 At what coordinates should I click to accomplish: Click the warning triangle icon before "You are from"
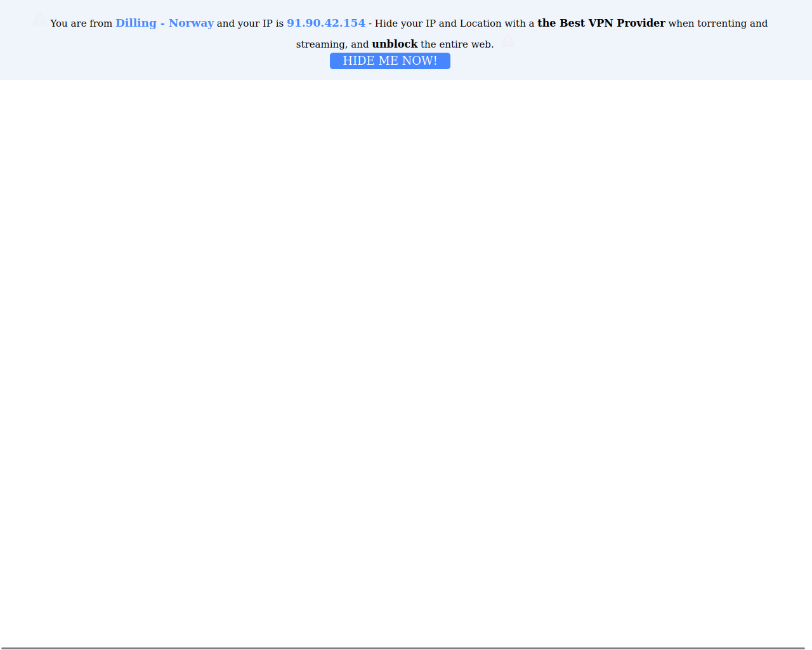[39, 20]
